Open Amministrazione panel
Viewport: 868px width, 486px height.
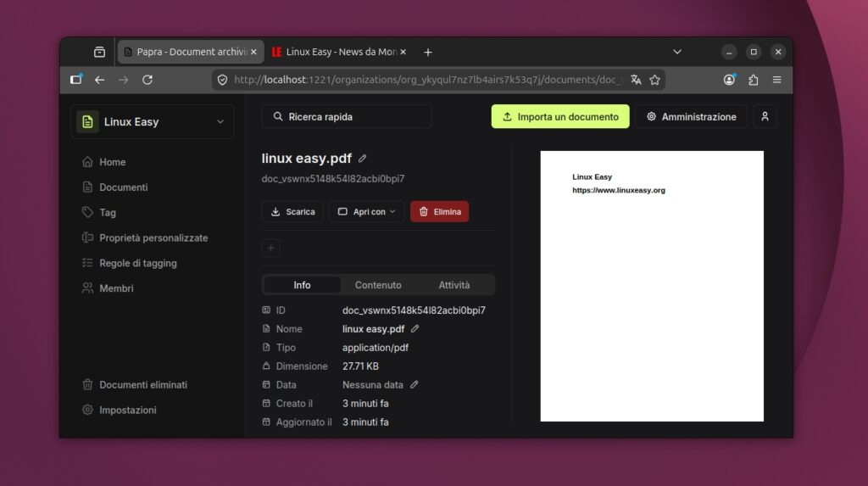692,117
